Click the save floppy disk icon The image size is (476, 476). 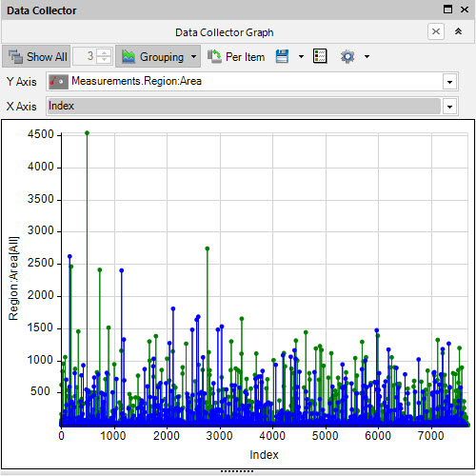point(282,56)
